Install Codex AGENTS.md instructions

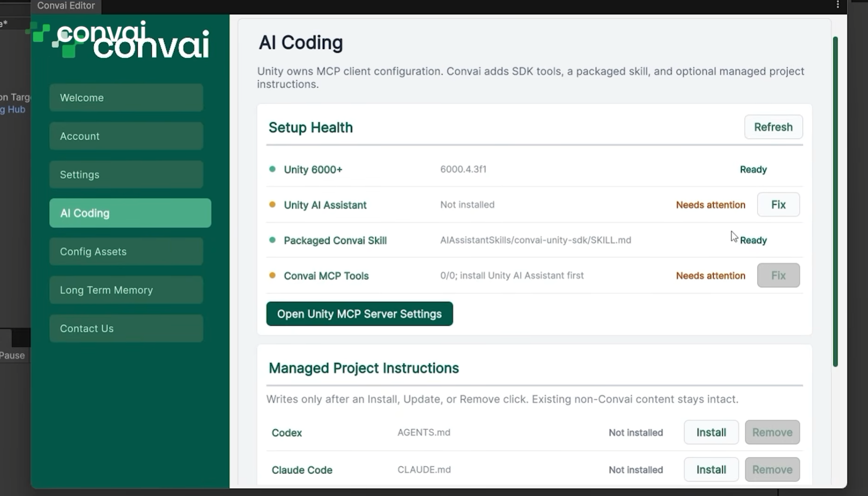(711, 432)
